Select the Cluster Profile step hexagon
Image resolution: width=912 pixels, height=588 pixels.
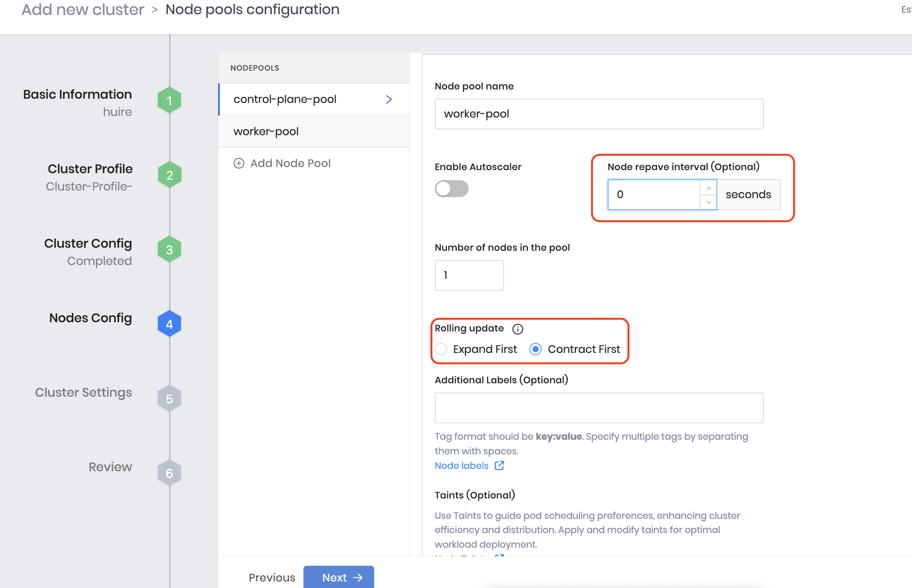(169, 174)
